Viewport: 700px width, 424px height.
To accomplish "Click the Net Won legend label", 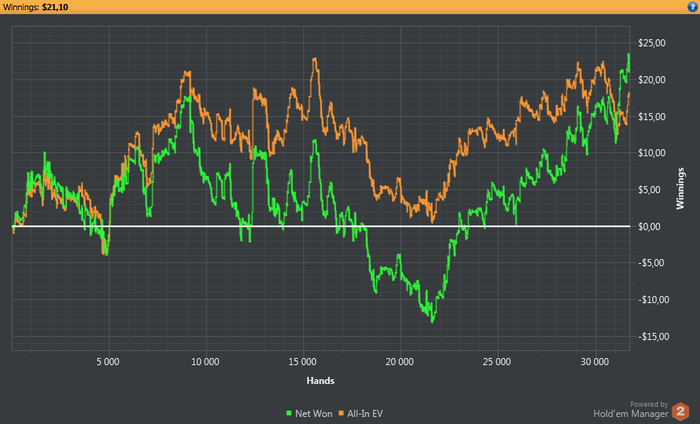I will click(313, 414).
